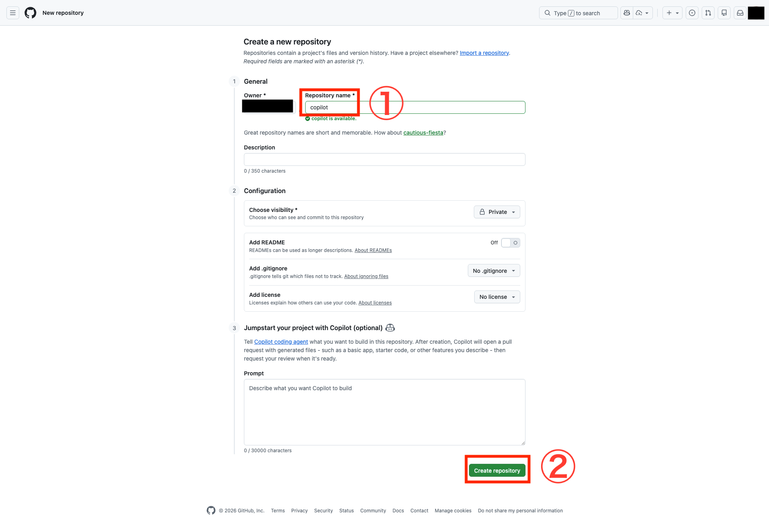769x532 pixels.
Task: Use suggested name cautious-fiesta
Action: pyautogui.click(x=423, y=133)
